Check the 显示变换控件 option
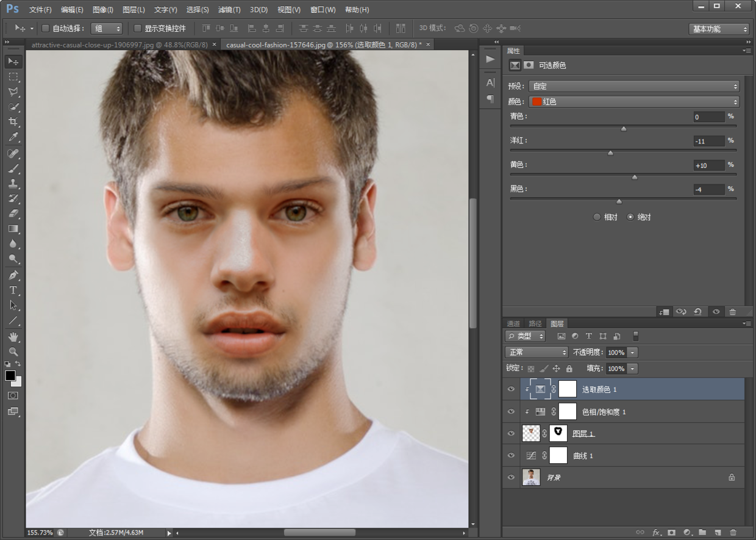Image resolution: width=756 pixels, height=540 pixels. pyautogui.click(x=137, y=28)
